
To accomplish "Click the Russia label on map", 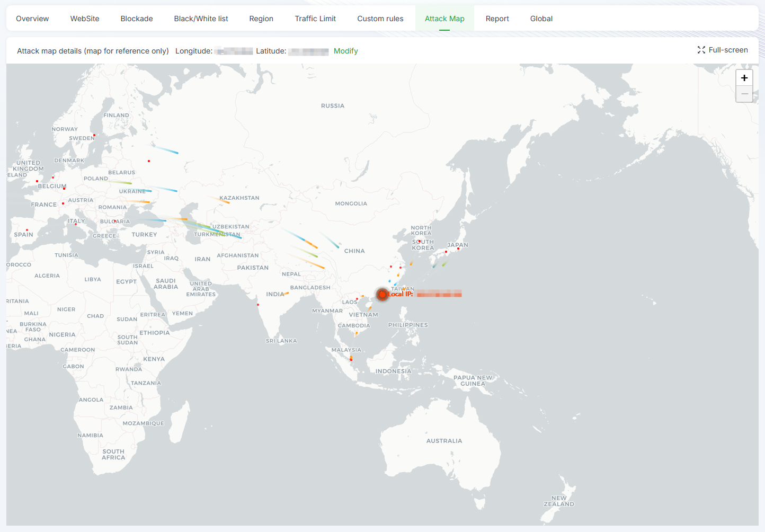I will (x=332, y=106).
